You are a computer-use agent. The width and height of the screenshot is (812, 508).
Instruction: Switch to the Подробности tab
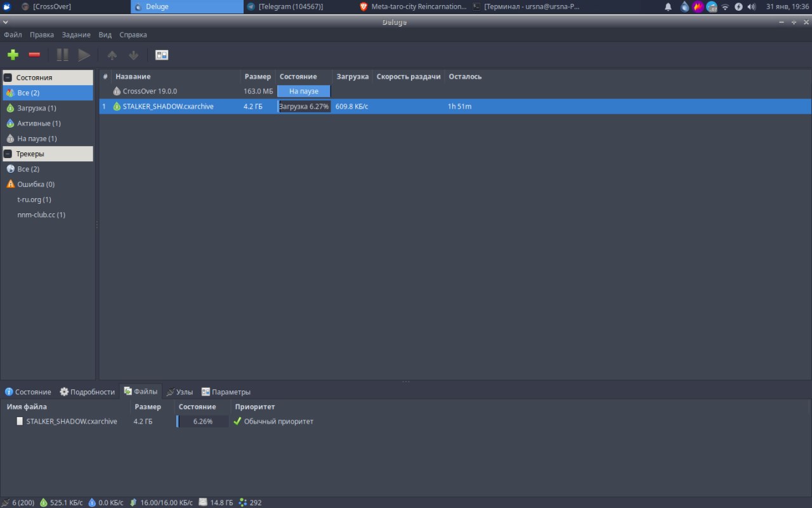pyautogui.click(x=88, y=392)
